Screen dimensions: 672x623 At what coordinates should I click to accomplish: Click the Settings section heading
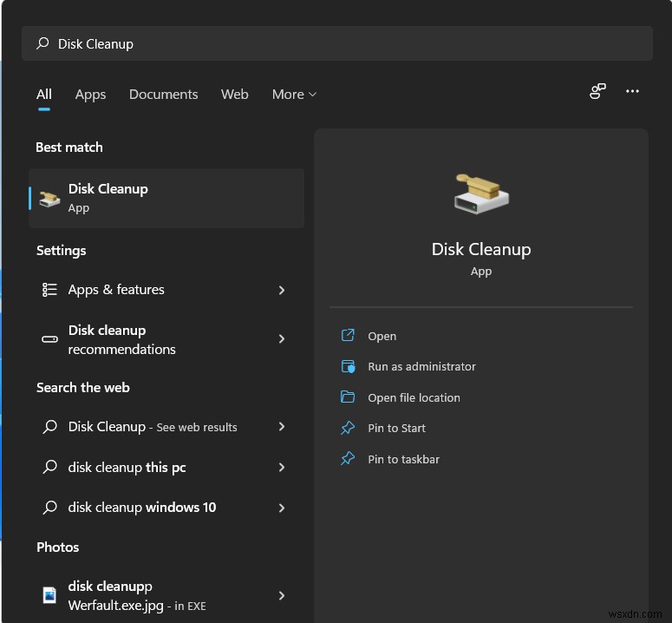coord(61,251)
